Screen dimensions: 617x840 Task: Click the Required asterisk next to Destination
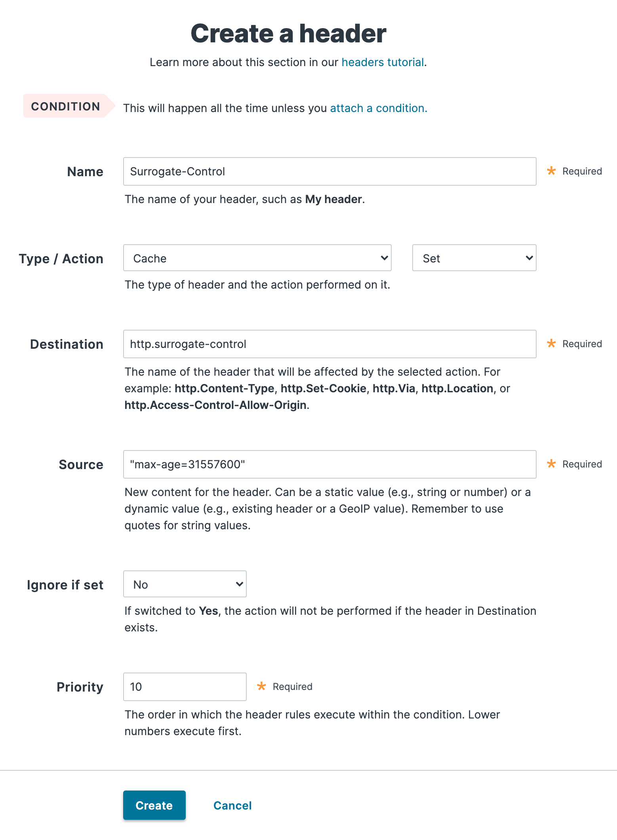(x=550, y=344)
